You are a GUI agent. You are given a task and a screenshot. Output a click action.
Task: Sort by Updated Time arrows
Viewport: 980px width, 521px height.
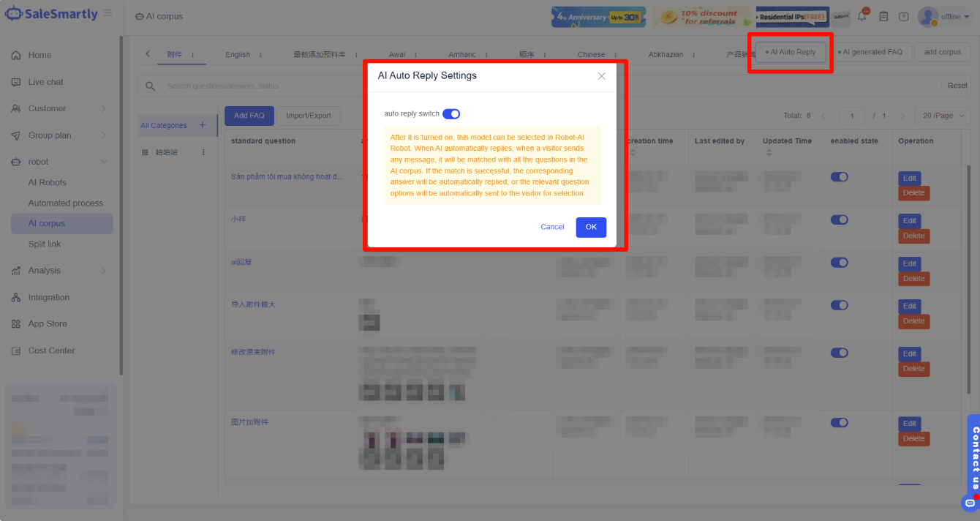769,152
